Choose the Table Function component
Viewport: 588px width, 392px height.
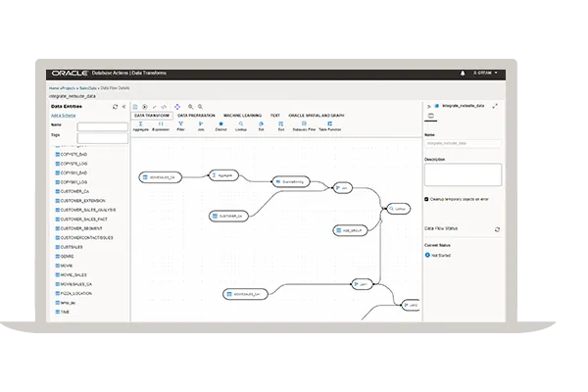pos(329,124)
